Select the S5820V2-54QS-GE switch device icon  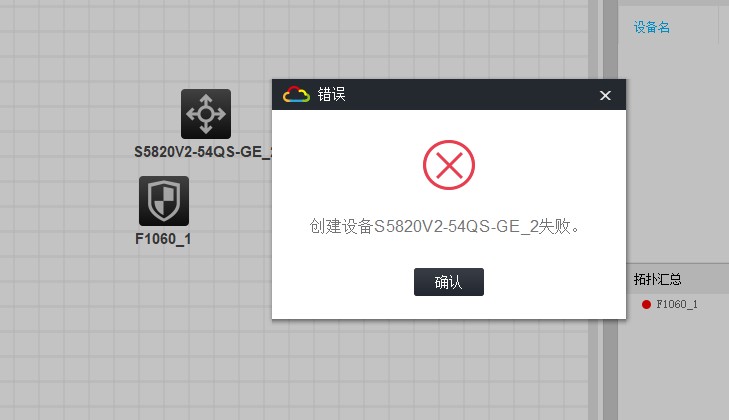(205, 114)
